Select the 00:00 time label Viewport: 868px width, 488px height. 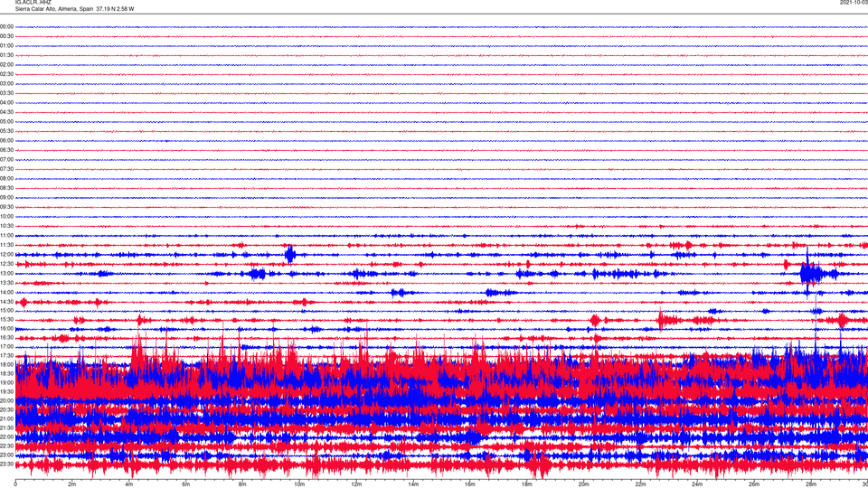[x=6, y=26]
